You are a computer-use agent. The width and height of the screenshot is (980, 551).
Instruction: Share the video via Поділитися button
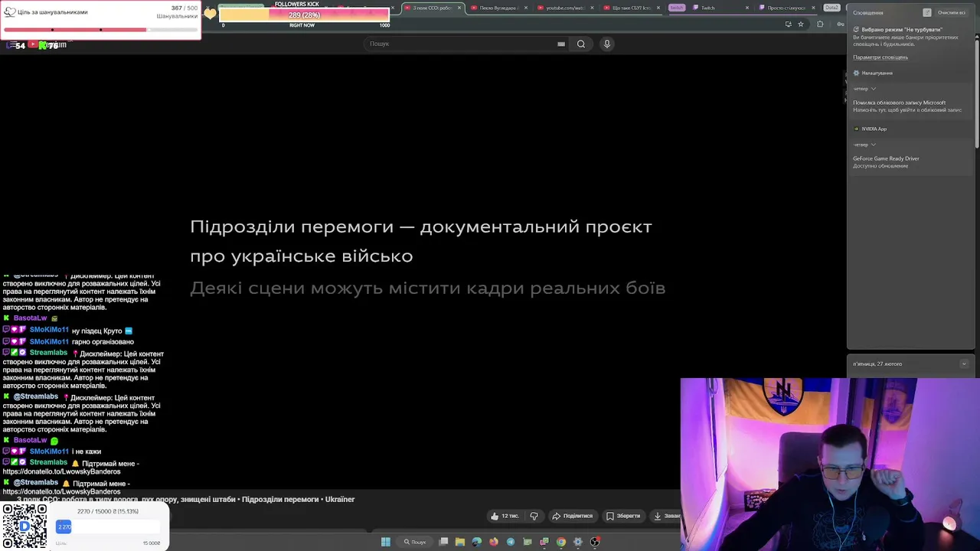pos(572,516)
